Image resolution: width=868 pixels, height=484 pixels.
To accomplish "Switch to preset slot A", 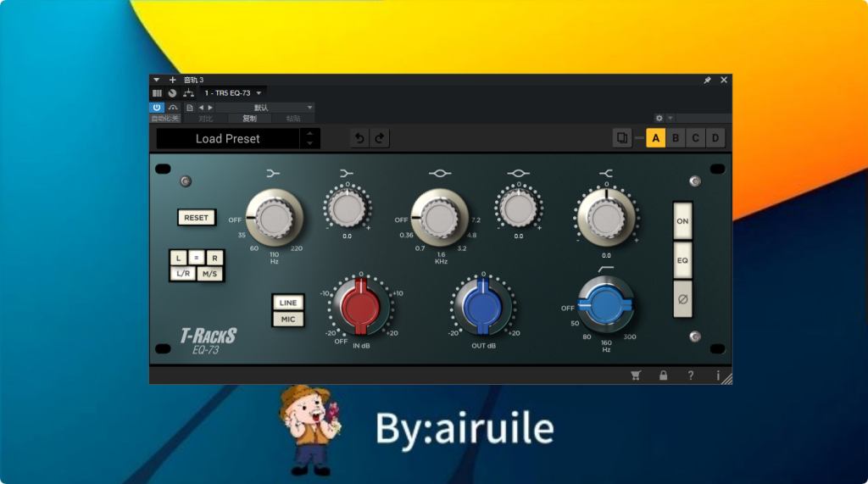I will (x=656, y=138).
